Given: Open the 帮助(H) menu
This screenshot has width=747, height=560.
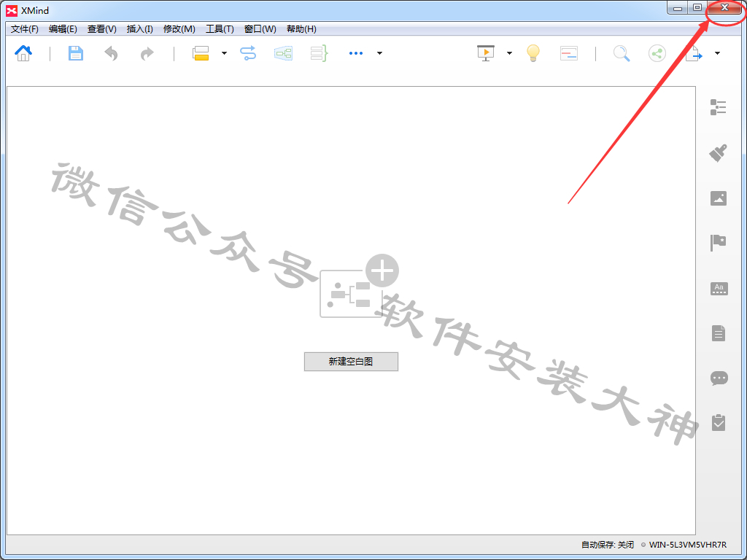Looking at the screenshot, I should coord(301,29).
